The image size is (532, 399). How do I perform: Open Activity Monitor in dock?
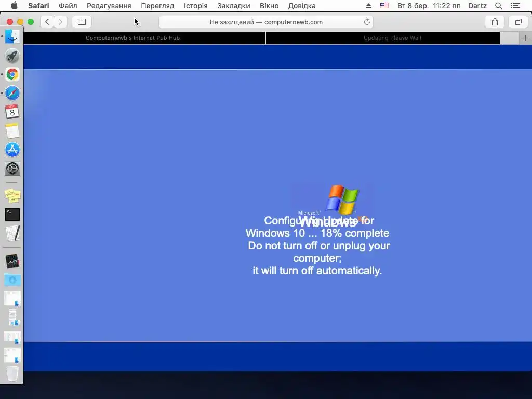pyautogui.click(x=12, y=261)
